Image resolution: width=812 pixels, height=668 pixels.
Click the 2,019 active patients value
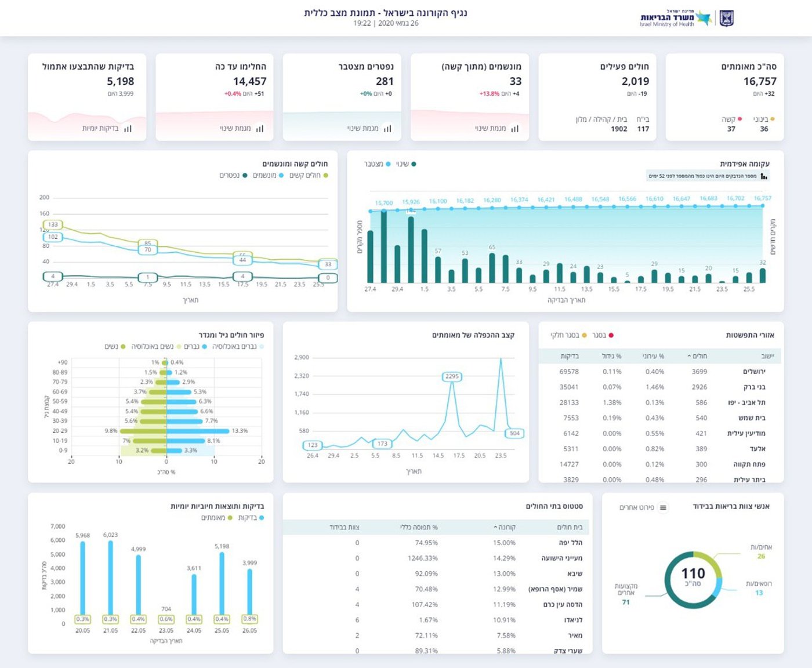[636, 82]
